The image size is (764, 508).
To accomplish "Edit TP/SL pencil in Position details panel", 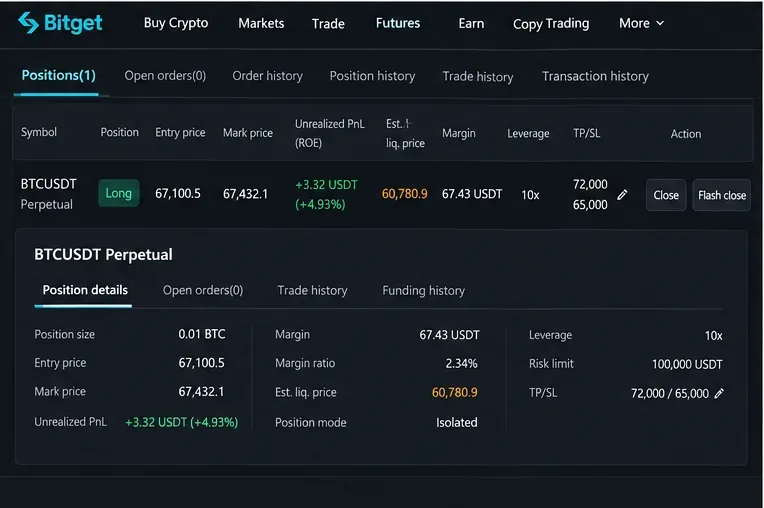I will click(719, 394).
